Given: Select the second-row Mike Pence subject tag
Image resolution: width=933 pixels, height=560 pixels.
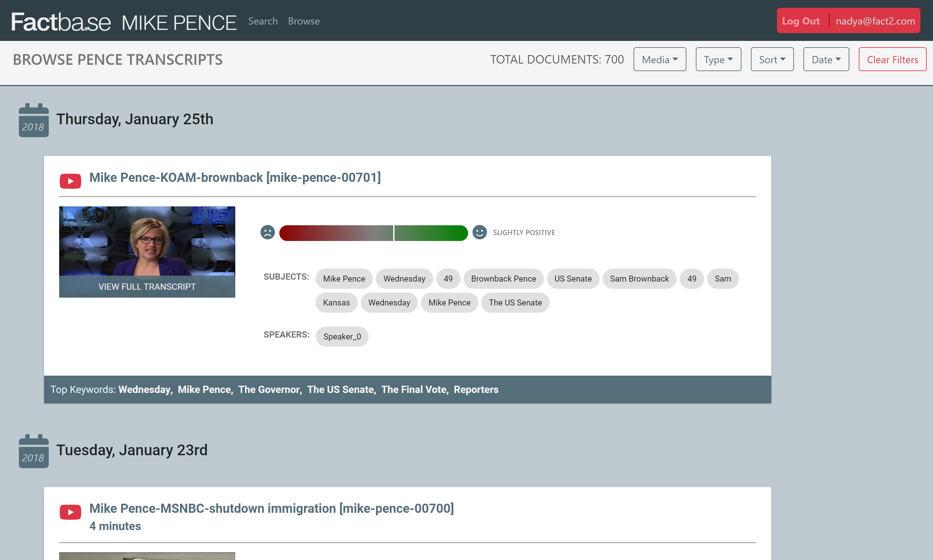Looking at the screenshot, I should [449, 303].
